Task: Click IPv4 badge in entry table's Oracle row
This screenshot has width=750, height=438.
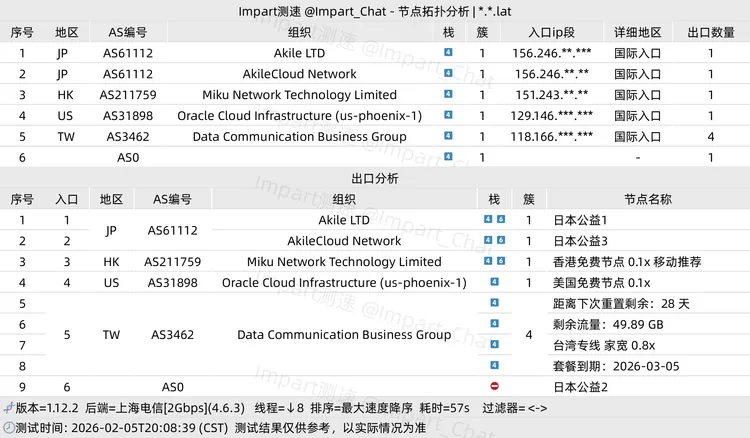Action: pyautogui.click(x=448, y=115)
